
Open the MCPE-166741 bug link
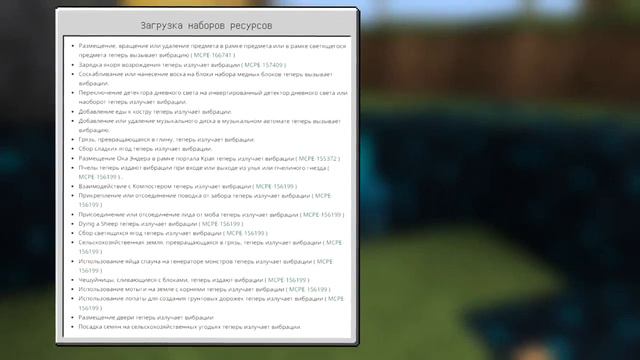[x=212, y=55]
